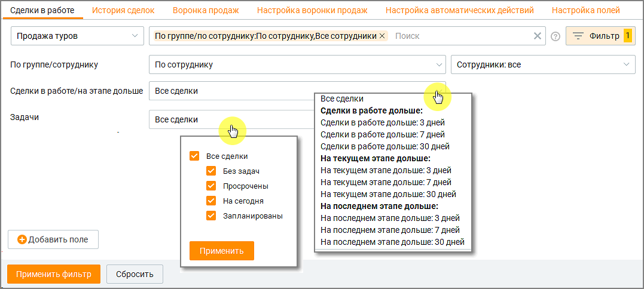Select 'Сделки в работе дольше: 3 дней'
Viewport: 644px width, 289px height.
click(382, 122)
